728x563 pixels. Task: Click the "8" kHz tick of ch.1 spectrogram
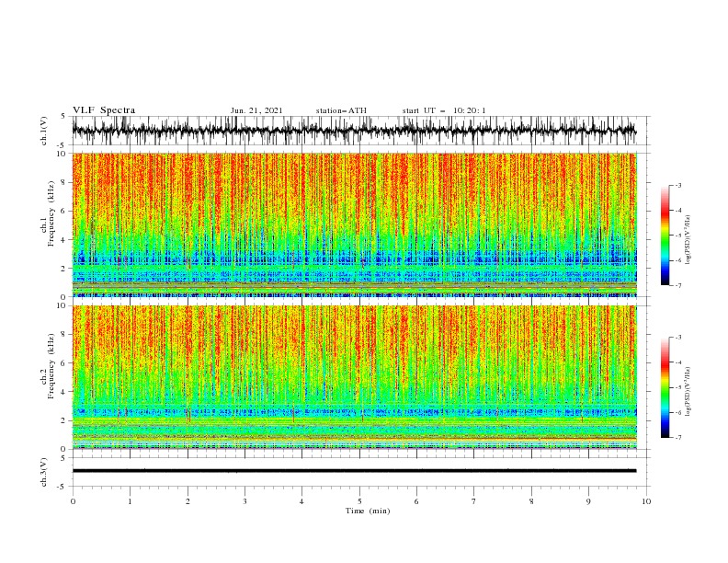tap(64, 182)
